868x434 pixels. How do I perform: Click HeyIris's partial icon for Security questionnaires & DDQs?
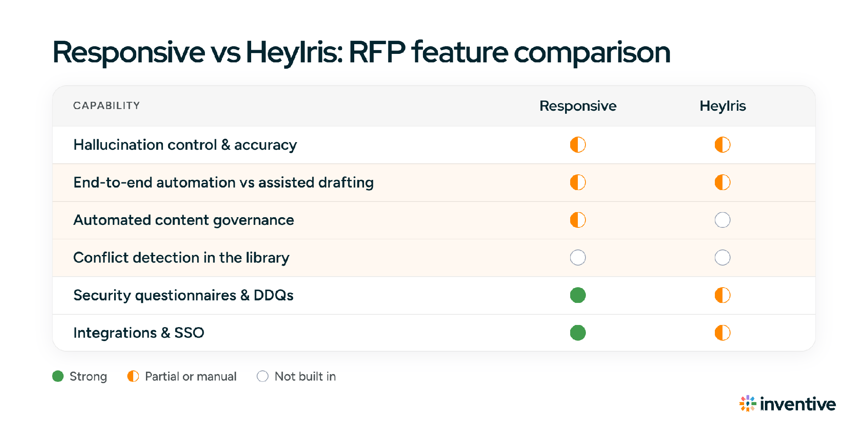click(722, 295)
